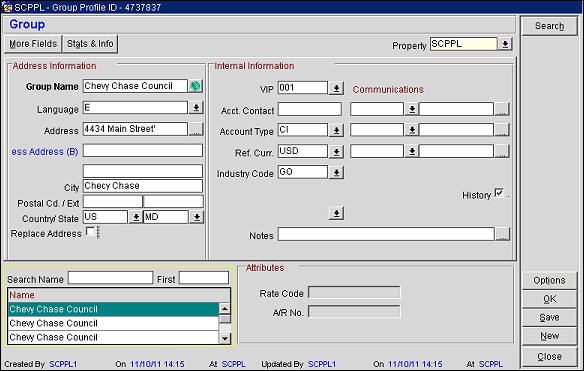Viewport: 584px width, 371px height.
Task: Open the More Fields tab
Action: point(33,44)
